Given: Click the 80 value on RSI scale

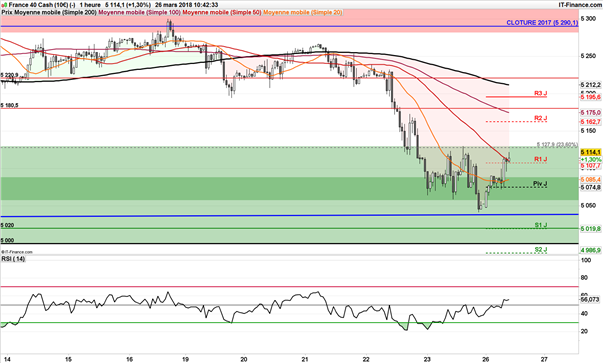Looking at the screenshot, I should [585, 278].
